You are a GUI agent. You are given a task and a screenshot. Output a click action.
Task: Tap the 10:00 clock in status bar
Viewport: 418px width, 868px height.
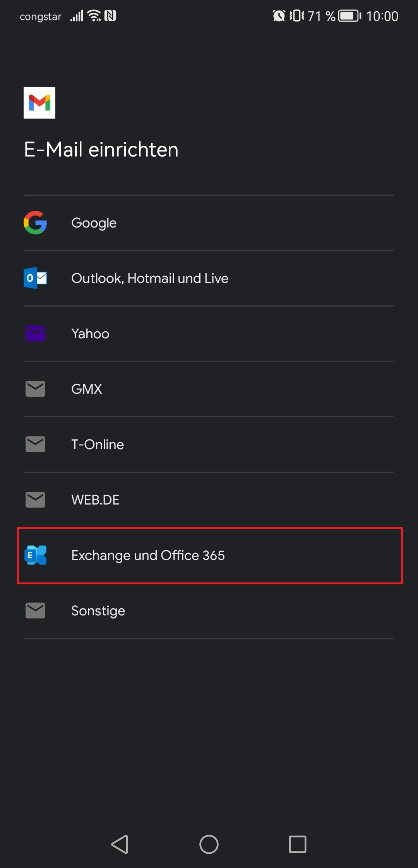(382, 16)
